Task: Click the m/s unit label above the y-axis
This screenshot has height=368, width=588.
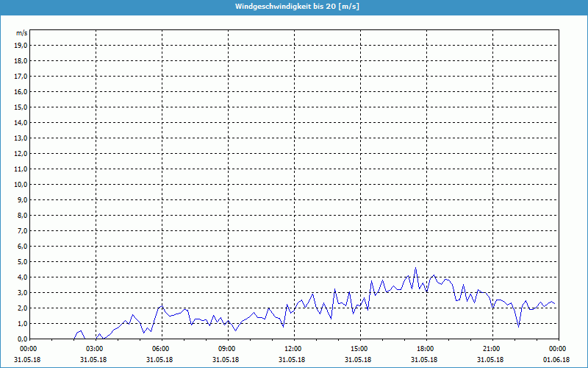Action: pyautogui.click(x=22, y=33)
